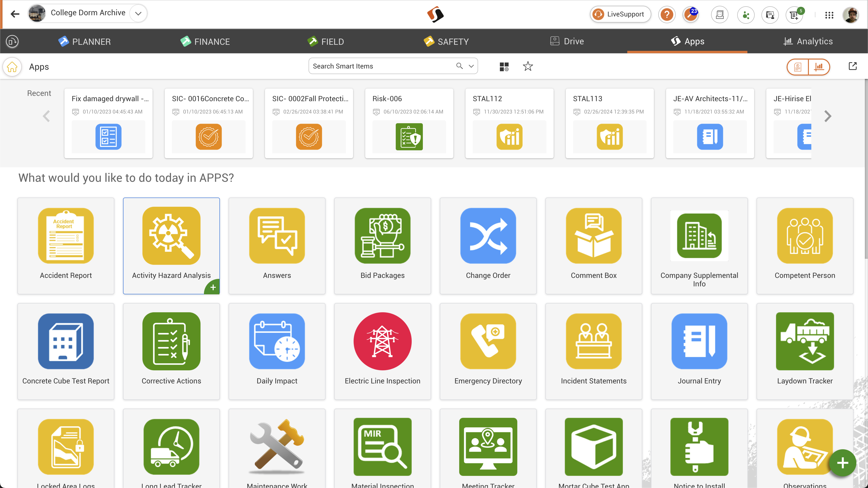868x488 pixels.
Task: Click the LiveSupport button
Action: coord(620,14)
